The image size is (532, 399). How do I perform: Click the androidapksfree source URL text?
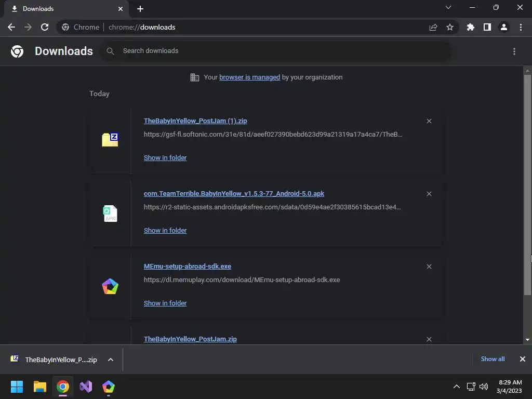coord(272,207)
